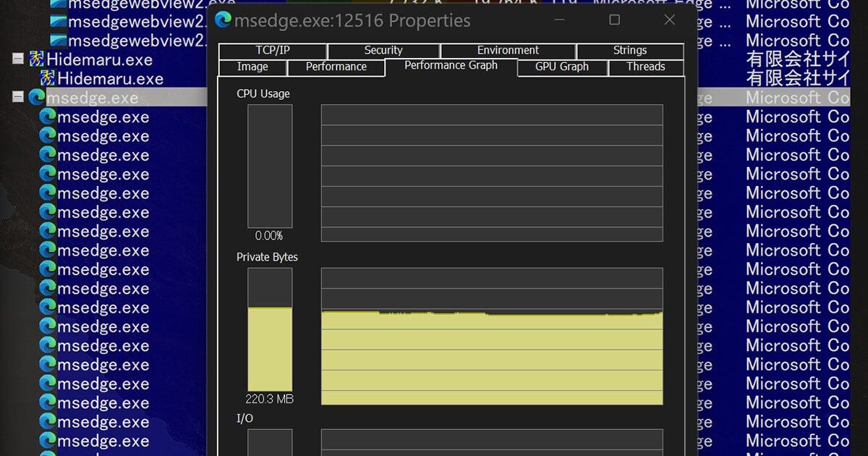The width and height of the screenshot is (868, 456).
Task: Open the GPU Graph tab
Action: point(561,67)
